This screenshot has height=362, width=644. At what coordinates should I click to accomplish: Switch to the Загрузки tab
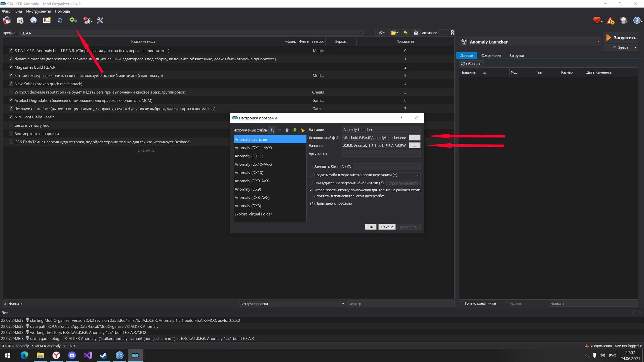(x=517, y=56)
